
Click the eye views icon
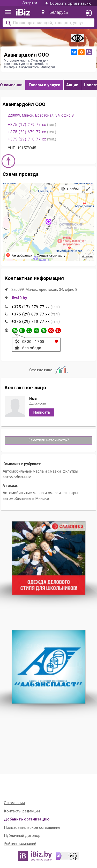pyautogui.click(x=77, y=38)
